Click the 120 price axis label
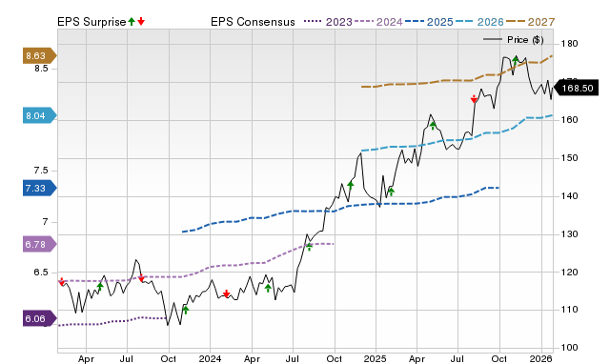Screen dimensions: 610x364 click(570, 273)
